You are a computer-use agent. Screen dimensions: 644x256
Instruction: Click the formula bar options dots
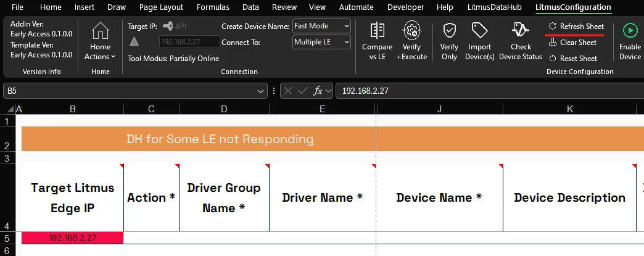273,91
